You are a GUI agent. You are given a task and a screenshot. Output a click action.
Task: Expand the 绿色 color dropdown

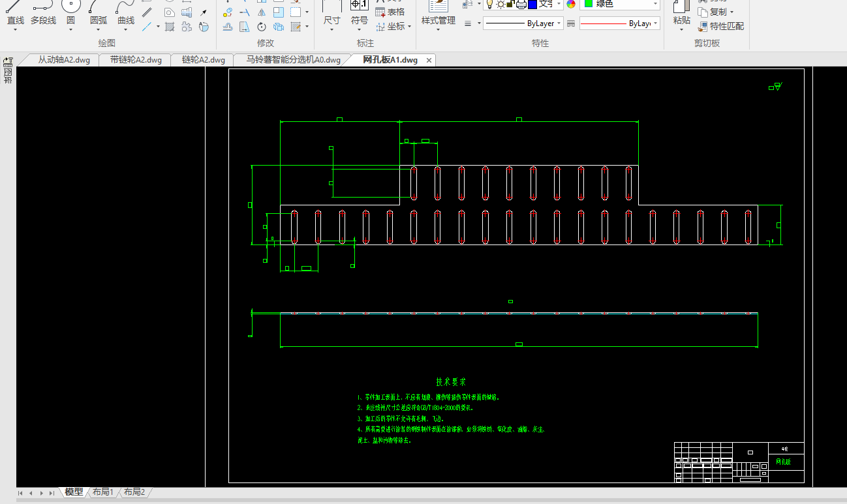click(x=655, y=4)
